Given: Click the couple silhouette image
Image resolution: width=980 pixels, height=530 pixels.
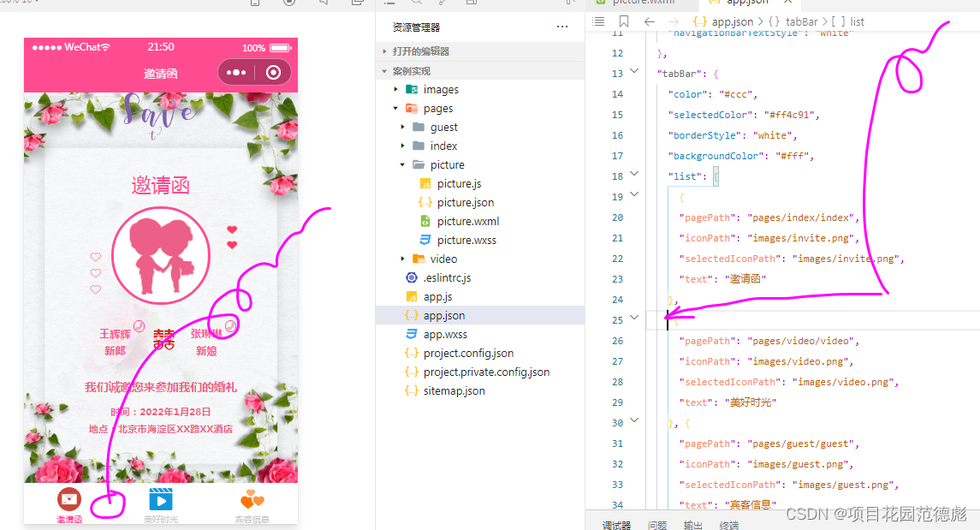Looking at the screenshot, I should click(x=161, y=255).
